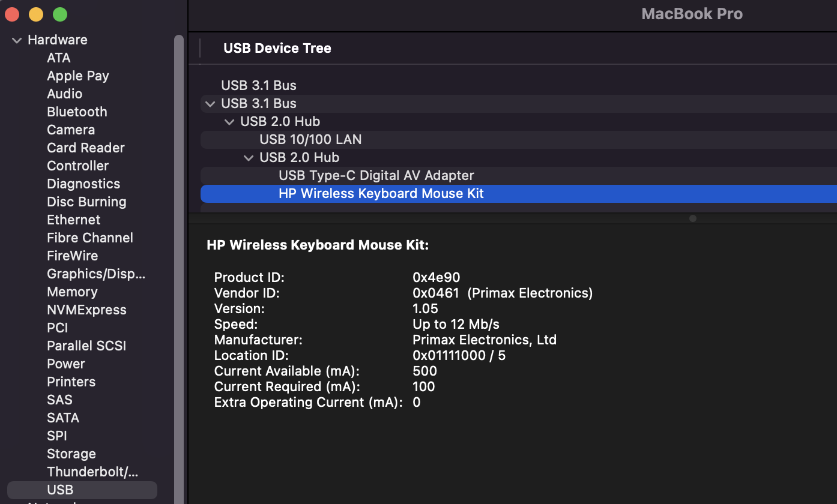This screenshot has width=837, height=504.
Task: Open Graphics/Displays sidebar item
Action: click(x=96, y=274)
